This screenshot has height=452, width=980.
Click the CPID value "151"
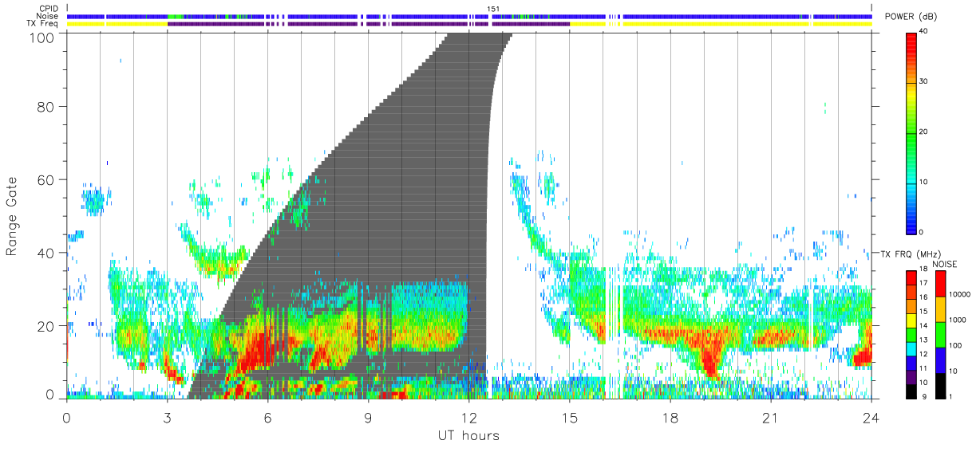[x=494, y=9]
